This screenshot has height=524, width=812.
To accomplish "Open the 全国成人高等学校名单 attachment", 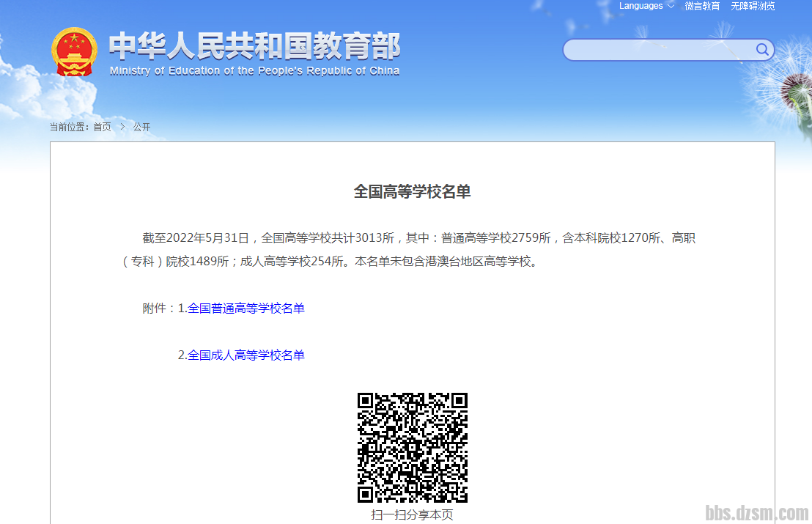I will tap(246, 355).
